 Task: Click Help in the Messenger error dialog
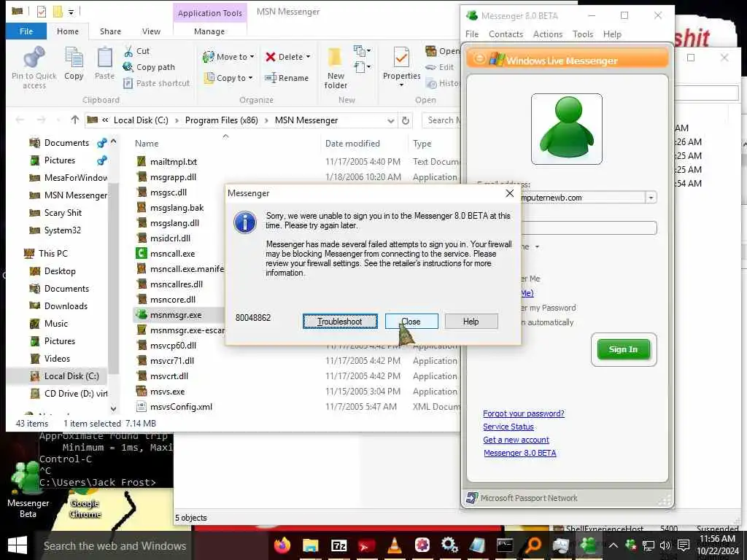click(x=471, y=322)
